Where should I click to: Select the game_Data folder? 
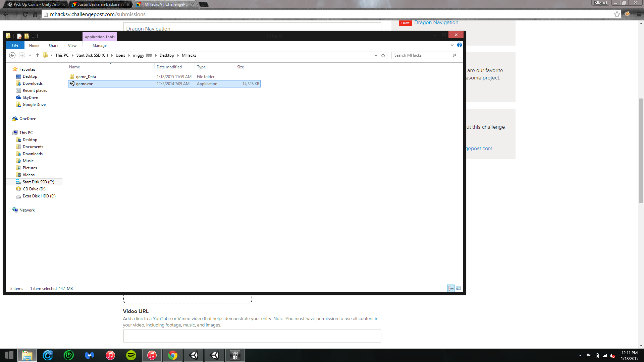(86, 77)
